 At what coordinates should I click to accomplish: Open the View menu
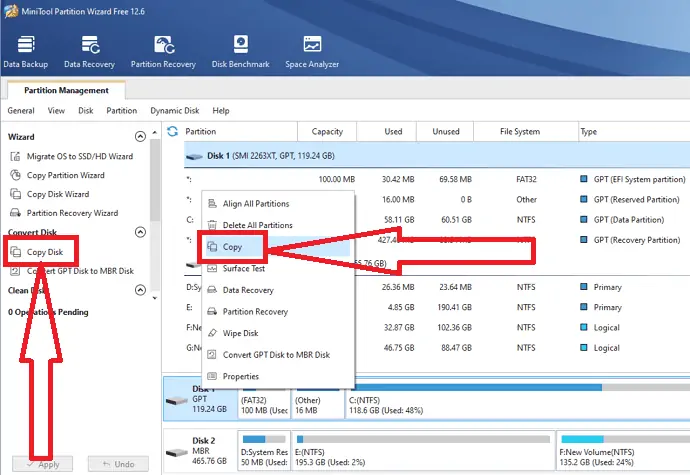56,110
